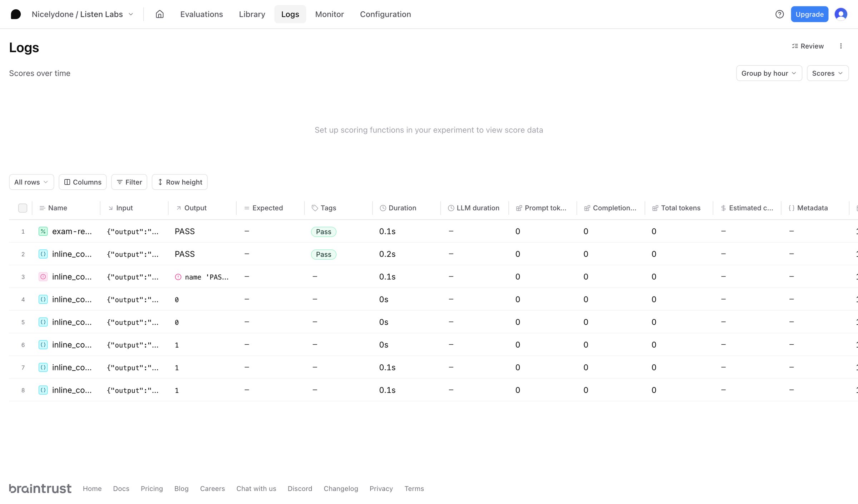Click the exam-re... row score icon
The image size is (858, 504).
pos(43,231)
